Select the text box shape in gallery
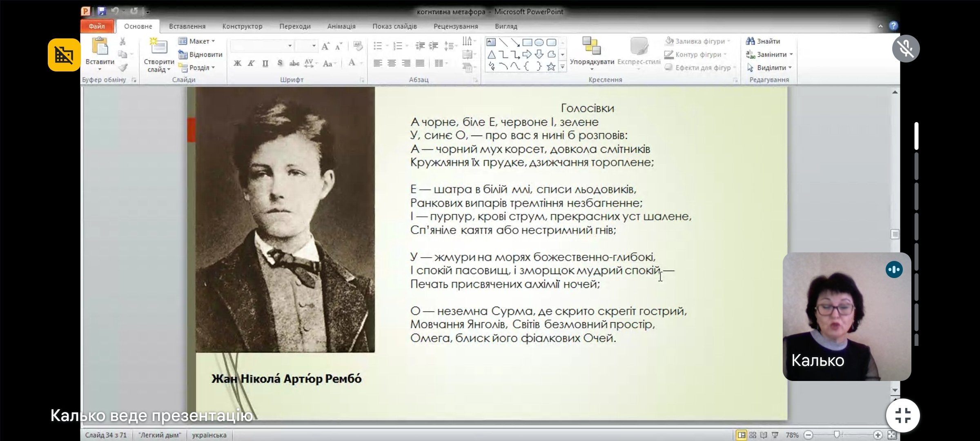980x441 pixels. coord(491,42)
